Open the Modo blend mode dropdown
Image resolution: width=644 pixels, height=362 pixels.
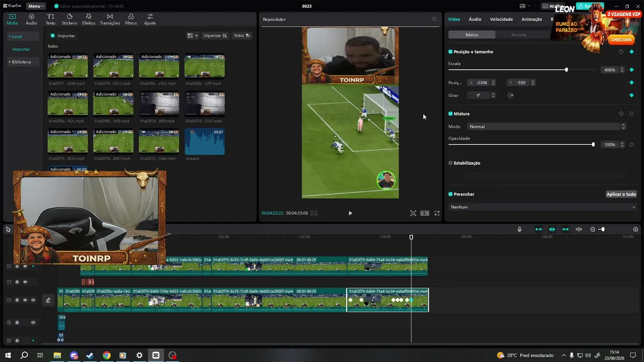[546, 127]
